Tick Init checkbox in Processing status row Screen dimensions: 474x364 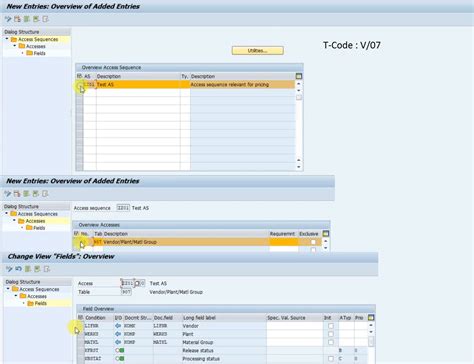click(330, 359)
